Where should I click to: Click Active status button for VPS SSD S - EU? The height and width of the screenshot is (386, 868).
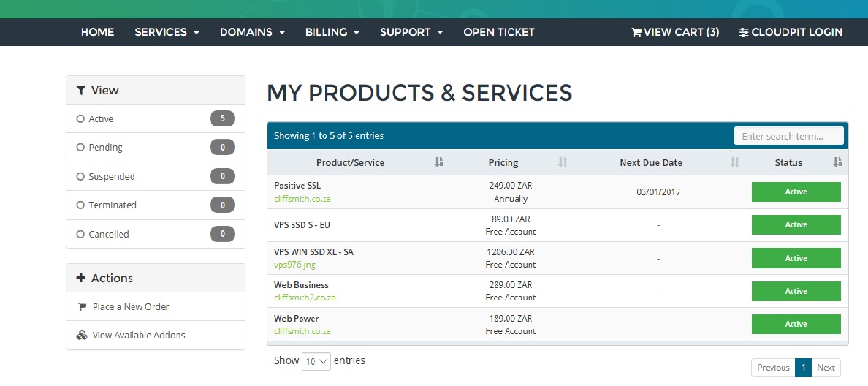(x=796, y=225)
